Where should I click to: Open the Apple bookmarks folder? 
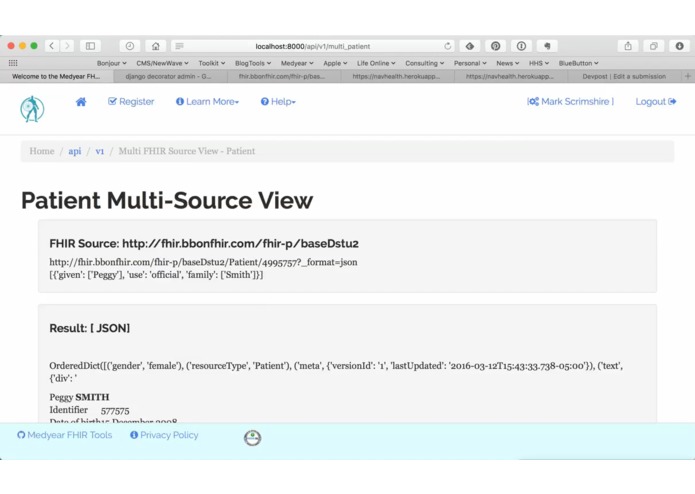click(335, 63)
